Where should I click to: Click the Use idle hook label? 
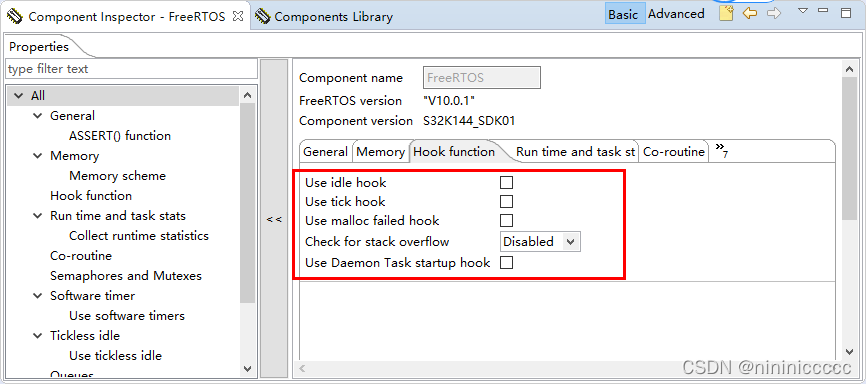click(346, 182)
